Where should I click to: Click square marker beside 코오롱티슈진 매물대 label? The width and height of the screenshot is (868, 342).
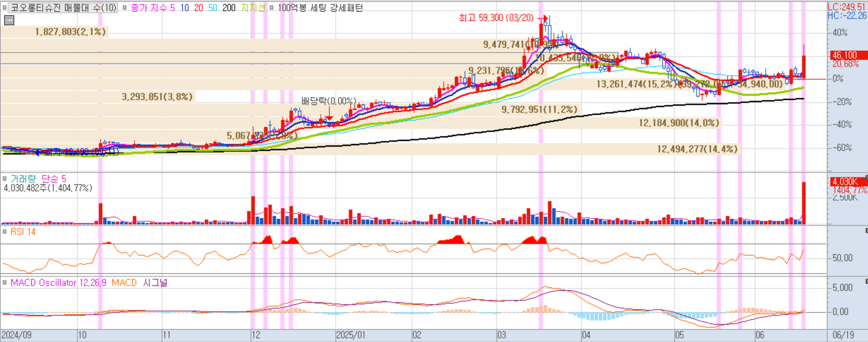point(5,8)
